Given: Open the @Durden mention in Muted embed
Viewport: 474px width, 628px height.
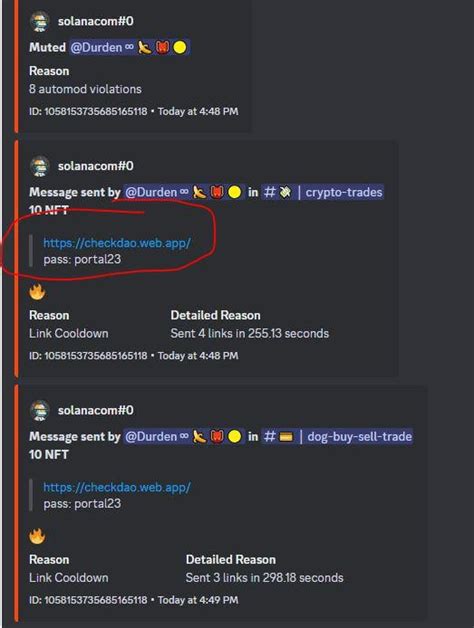Looking at the screenshot, I should click(x=129, y=48).
